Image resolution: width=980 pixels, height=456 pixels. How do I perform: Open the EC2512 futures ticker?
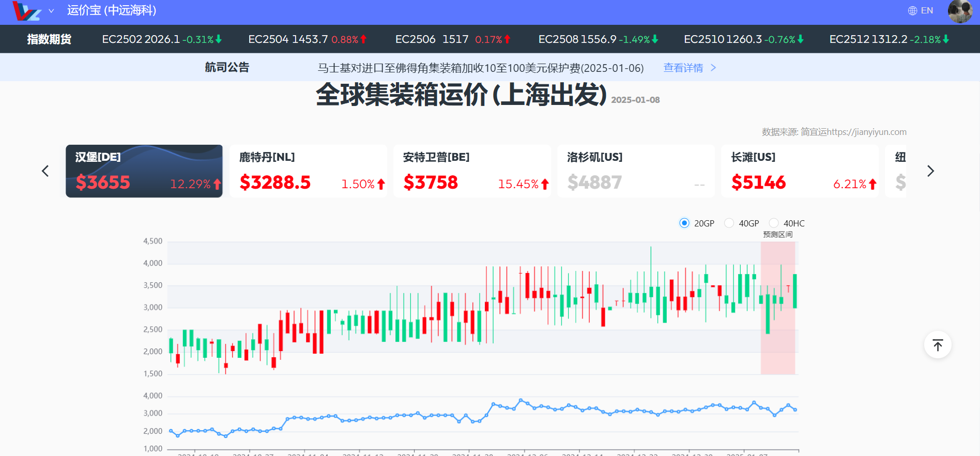pyautogui.click(x=890, y=39)
